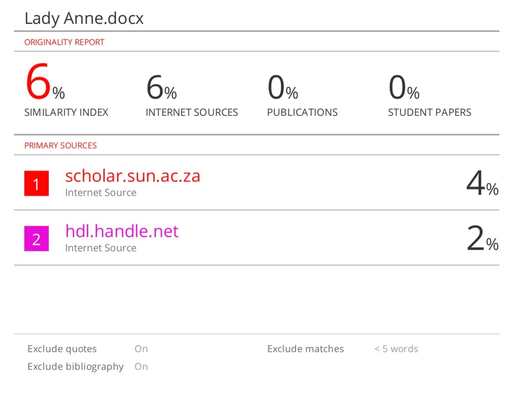Change the Exclude matches < 5 words value
Screen dimensions: 532x399
coord(396,349)
